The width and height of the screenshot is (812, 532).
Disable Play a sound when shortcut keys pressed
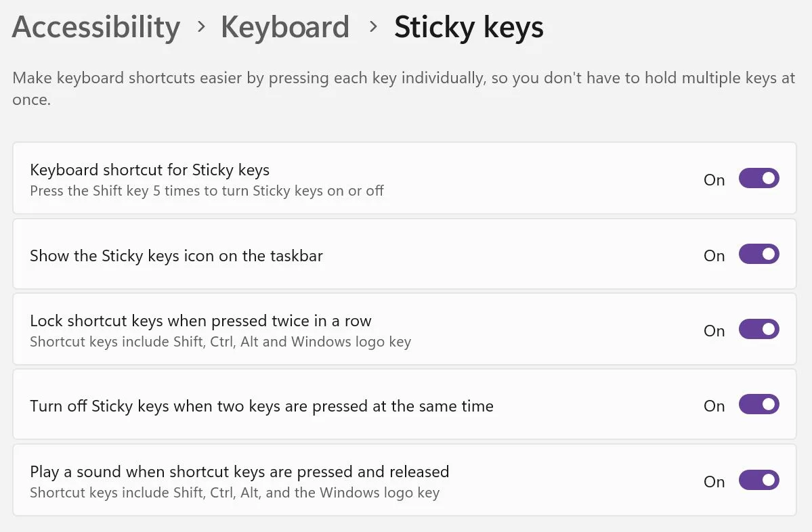[x=758, y=481]
